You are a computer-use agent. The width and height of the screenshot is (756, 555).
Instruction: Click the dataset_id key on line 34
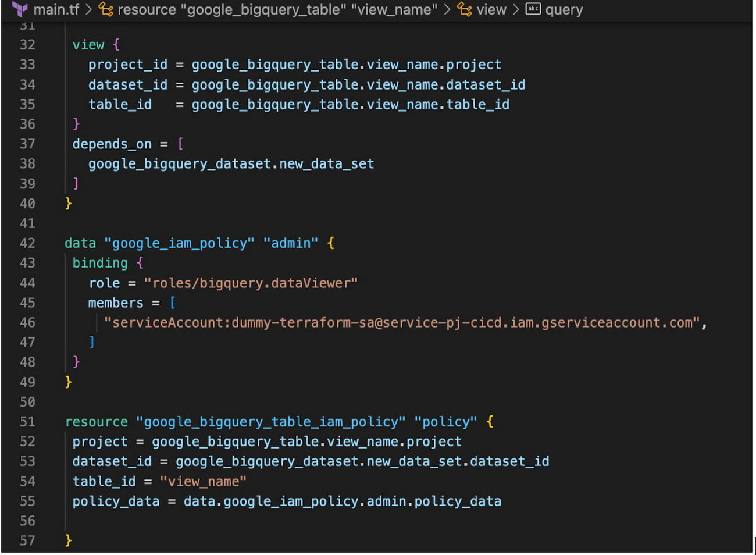tap(128, 84)
